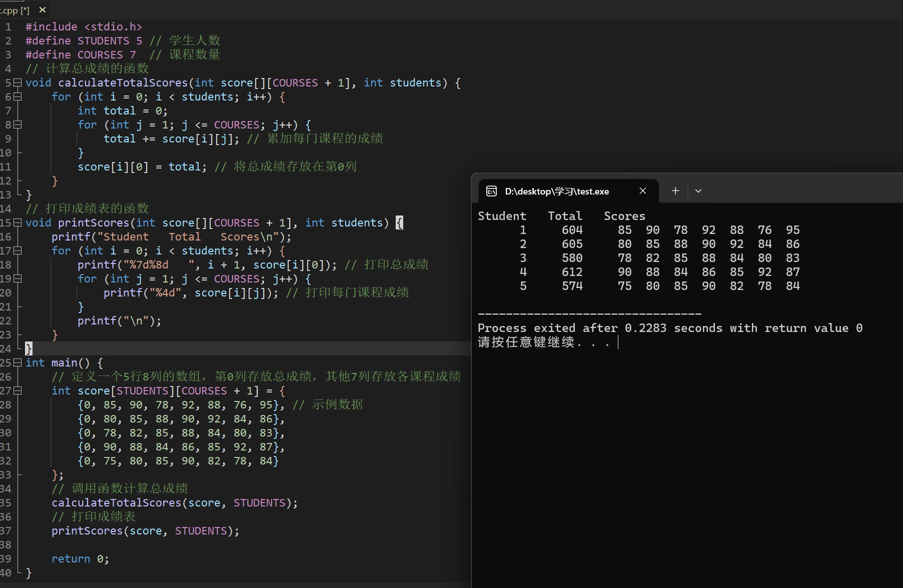The image size is (903, 588).
Task: Click the closing brace on line 24
Action: point(29,348)
